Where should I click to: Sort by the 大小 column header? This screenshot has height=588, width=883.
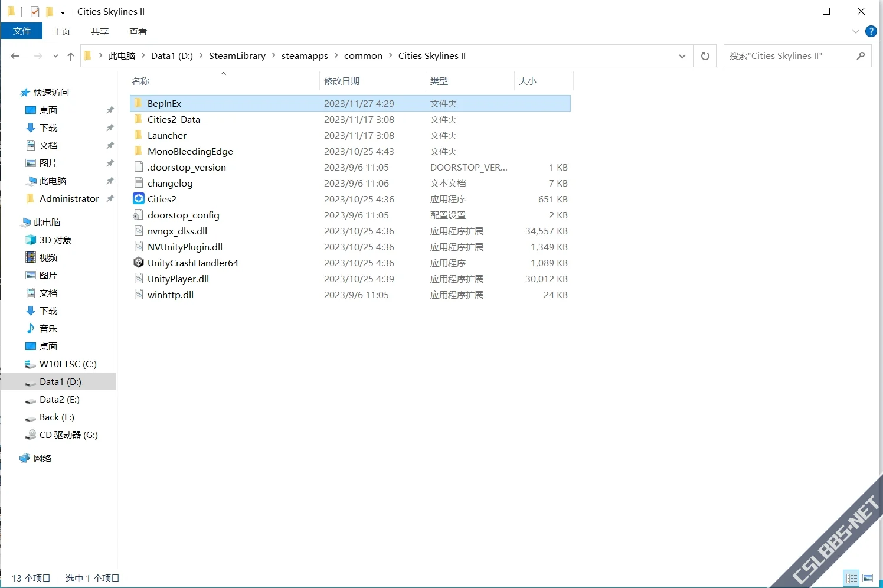528,81
